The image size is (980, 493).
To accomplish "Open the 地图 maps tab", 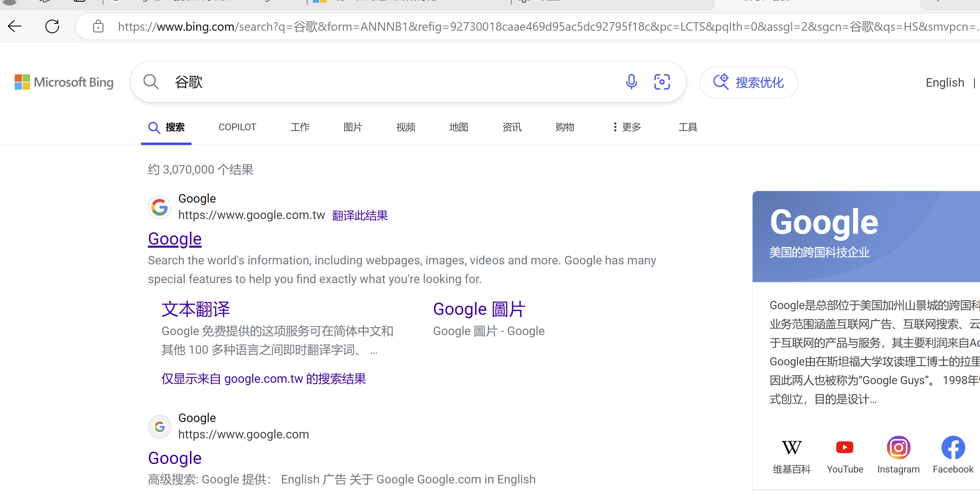I will pos(459,127).
